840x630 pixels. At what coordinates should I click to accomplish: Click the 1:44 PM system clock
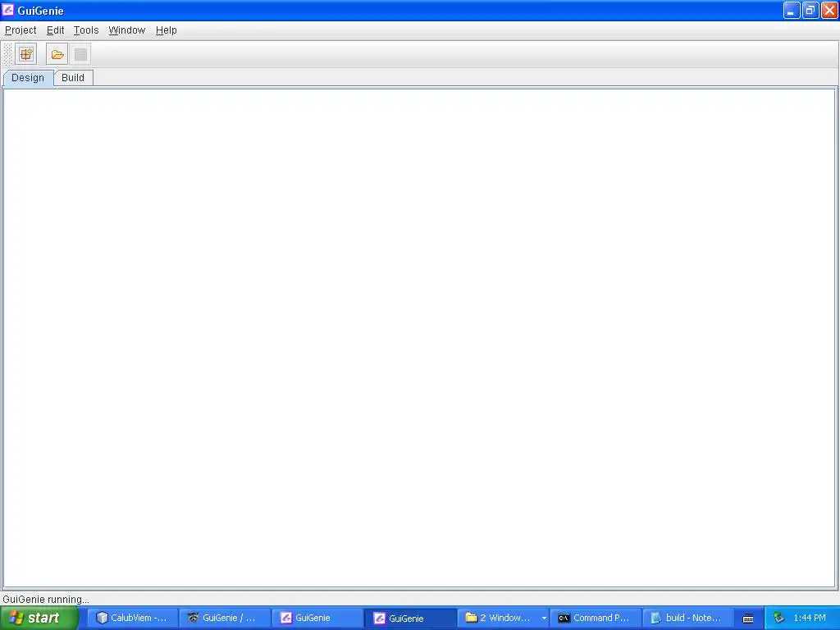810,619
